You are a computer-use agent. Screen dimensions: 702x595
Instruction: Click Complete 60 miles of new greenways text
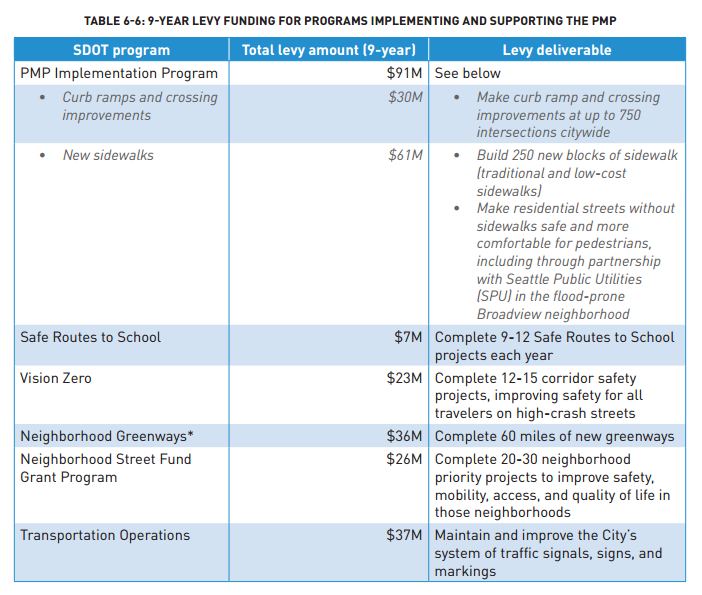[x=554, y=436]
